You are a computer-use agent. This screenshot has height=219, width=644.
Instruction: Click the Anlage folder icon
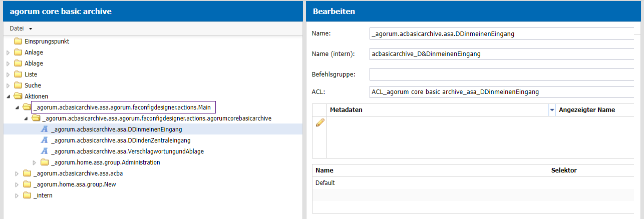pyautogui.click(x=18, y=52)
